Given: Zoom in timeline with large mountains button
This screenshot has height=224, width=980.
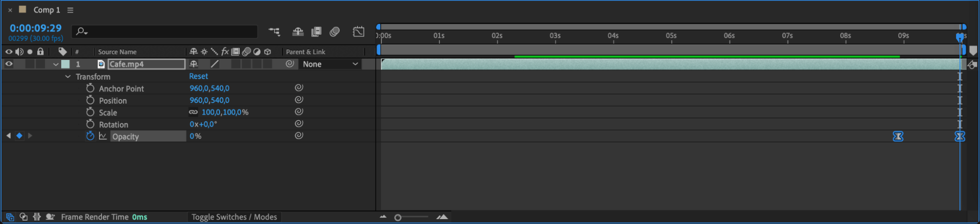Looking at the screenshot, I should tap(442, 217).
